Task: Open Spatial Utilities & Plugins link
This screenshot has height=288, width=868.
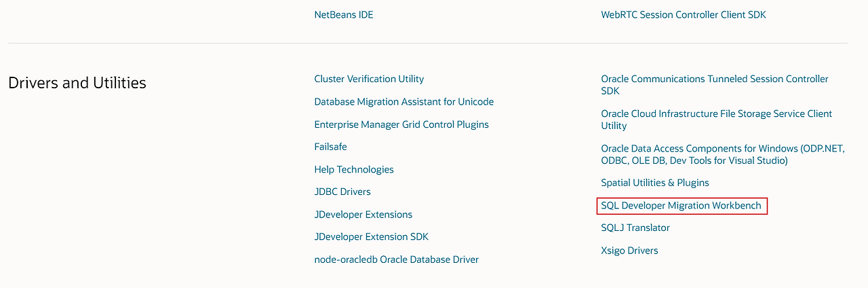Action: coord(655,183)
